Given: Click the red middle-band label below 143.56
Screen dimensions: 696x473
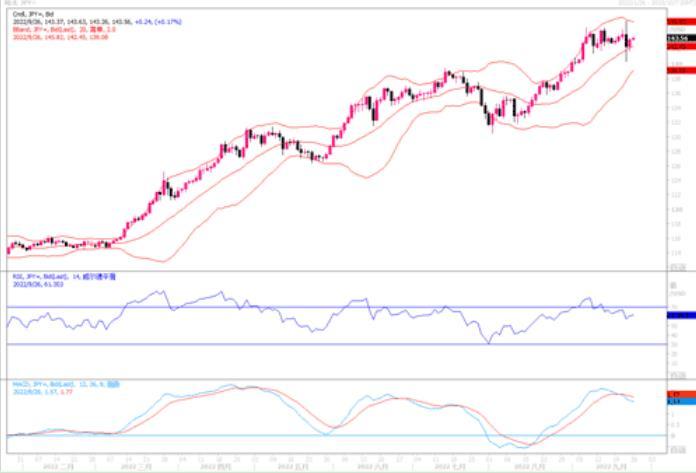Looking at the screenshot, I should tap(681, 46).
